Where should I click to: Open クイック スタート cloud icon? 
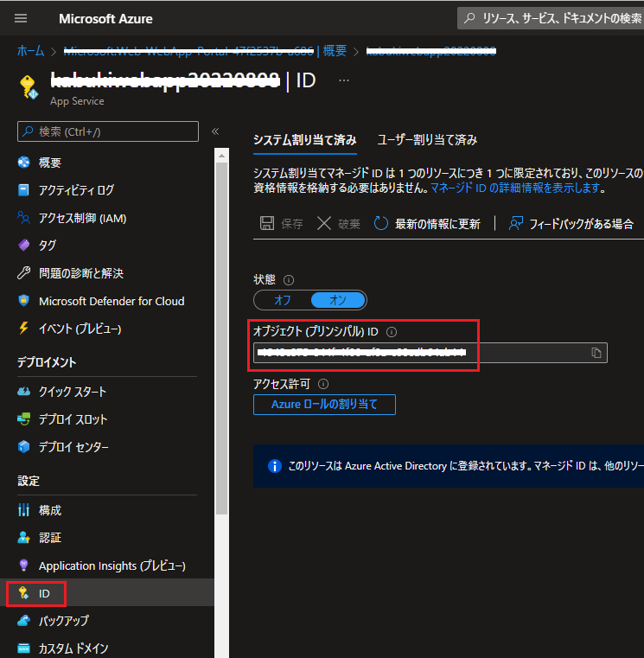pyautogui.click(x=24, y=392)
